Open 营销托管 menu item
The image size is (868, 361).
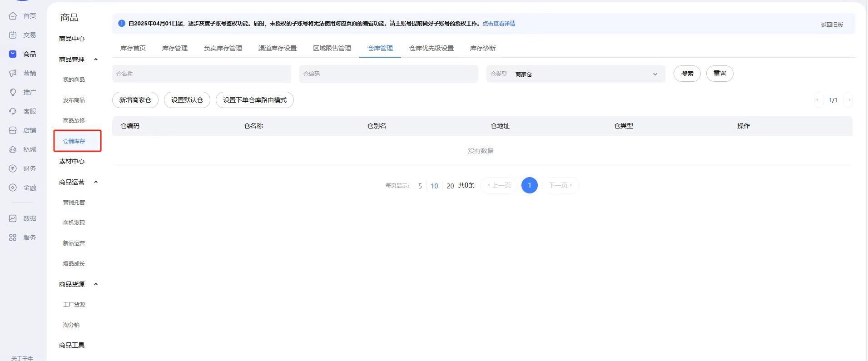(x=74, y=203)
